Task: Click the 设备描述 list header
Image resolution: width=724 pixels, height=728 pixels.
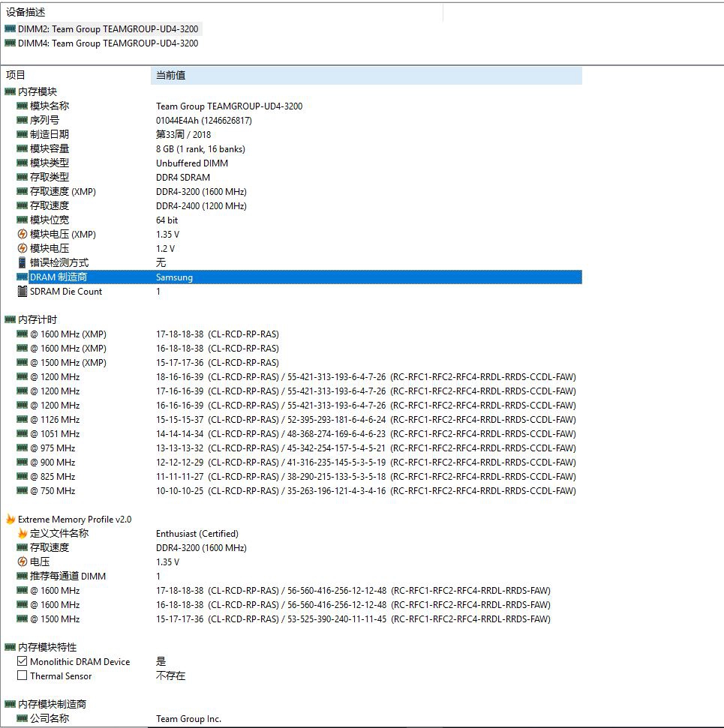Action: [26, 12]
